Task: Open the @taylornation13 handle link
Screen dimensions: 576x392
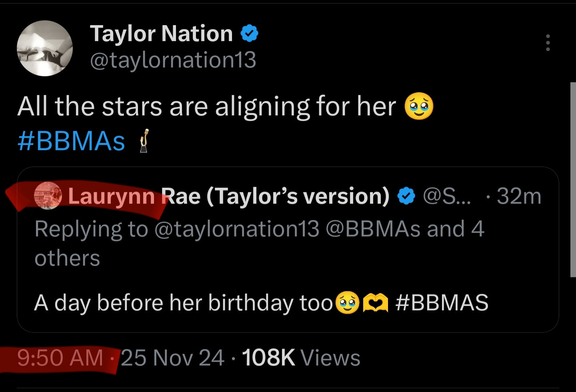Action: click(x=173, y=60)
